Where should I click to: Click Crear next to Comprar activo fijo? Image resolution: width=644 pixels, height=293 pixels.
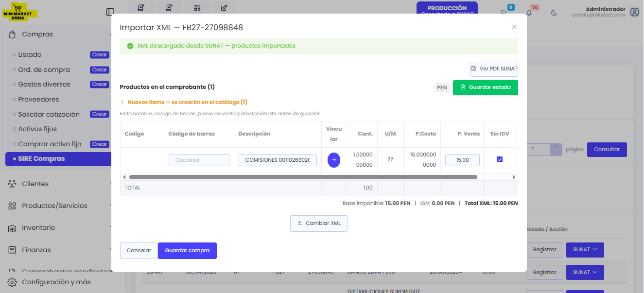(100, 144)
